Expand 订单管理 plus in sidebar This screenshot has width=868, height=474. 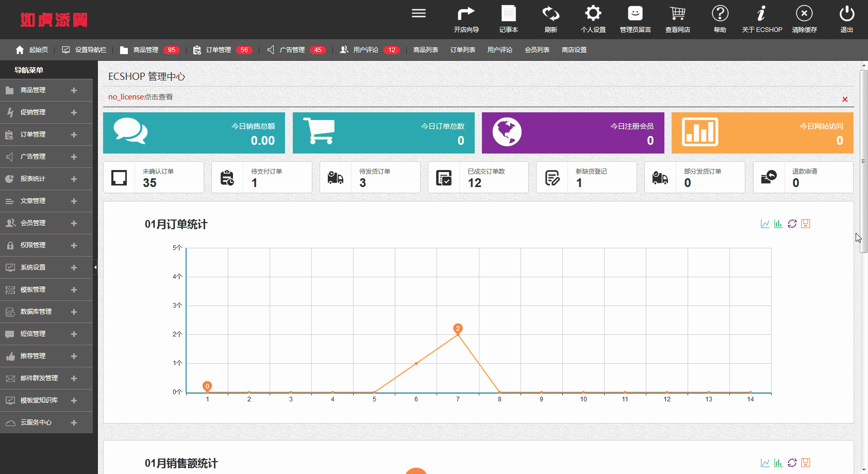pos(74,134)
